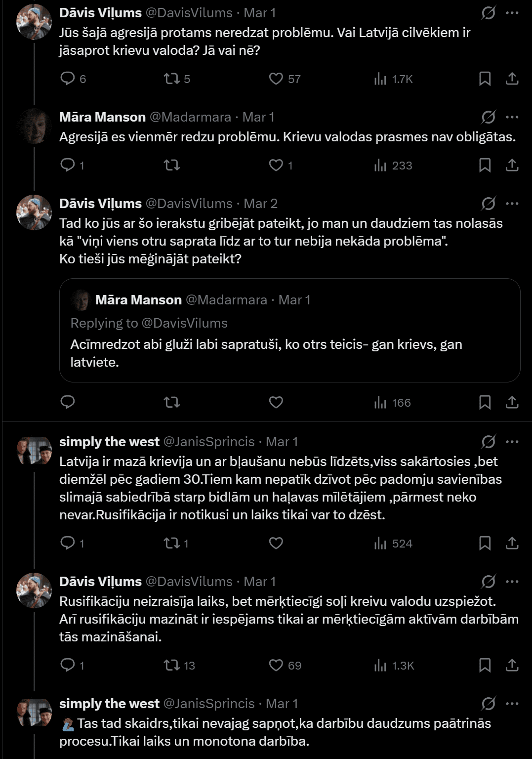Open @DavisVilums link in quoted reply

point(184,323)
